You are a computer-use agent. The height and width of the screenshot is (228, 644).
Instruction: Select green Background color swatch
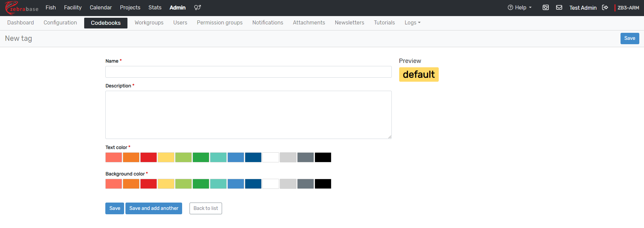(201, 184)
